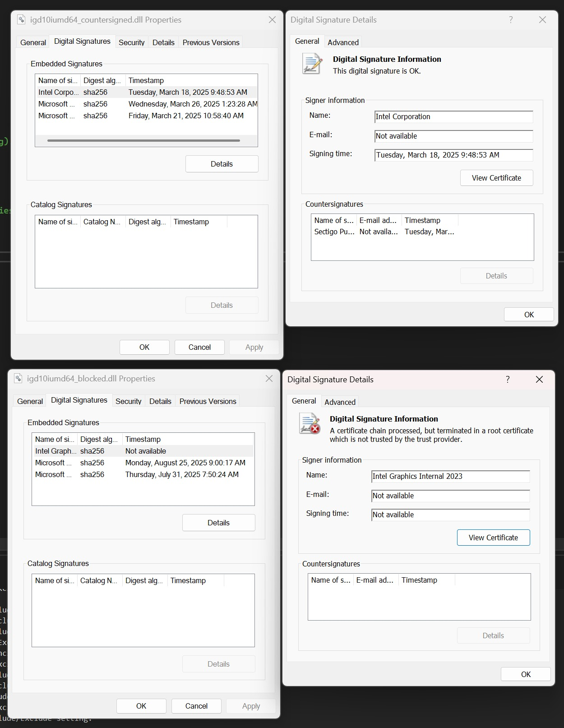Click Details under Embedded Signatures in countersigned.dll

tap(222, 164)
